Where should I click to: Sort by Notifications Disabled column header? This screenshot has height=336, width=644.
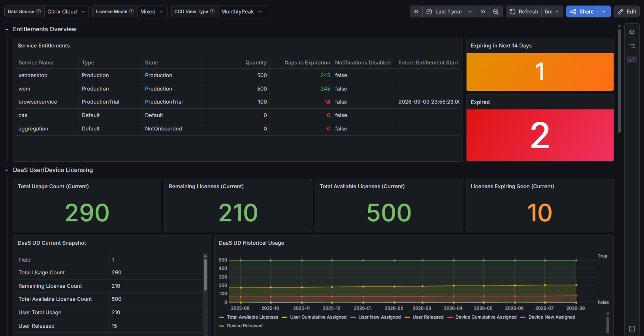pyautogui.click(x=363, y=62)
